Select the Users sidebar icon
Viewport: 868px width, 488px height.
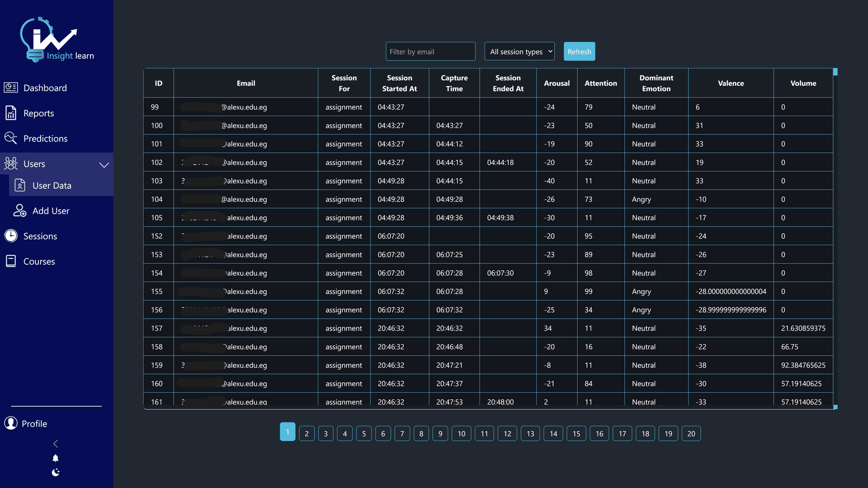pyautogui.click(x=10, y=164)
